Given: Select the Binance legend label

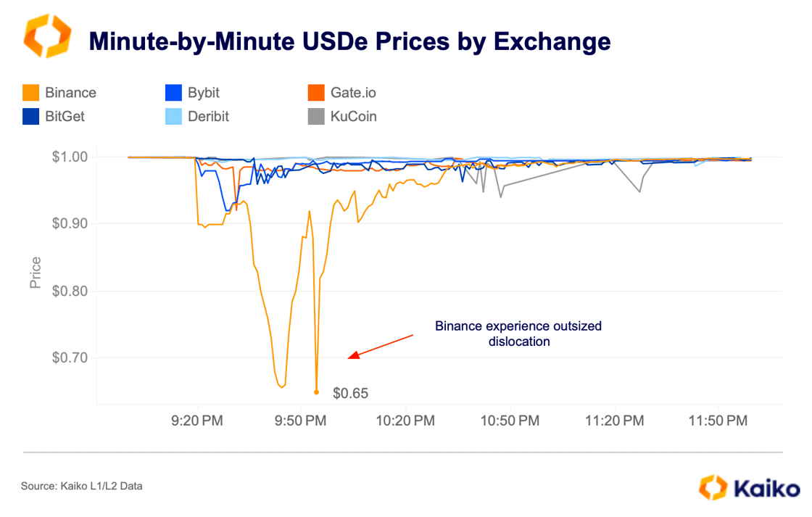Looking at the screenshot, I should 70,93.
